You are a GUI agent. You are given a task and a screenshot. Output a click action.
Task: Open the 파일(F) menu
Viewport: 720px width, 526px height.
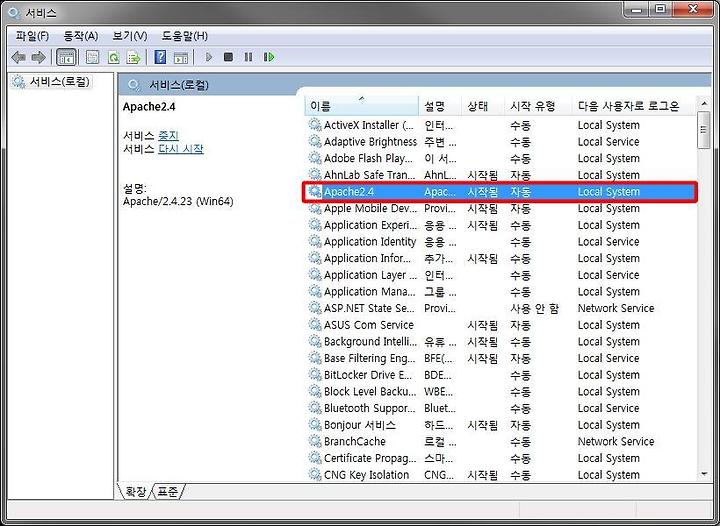32,36
